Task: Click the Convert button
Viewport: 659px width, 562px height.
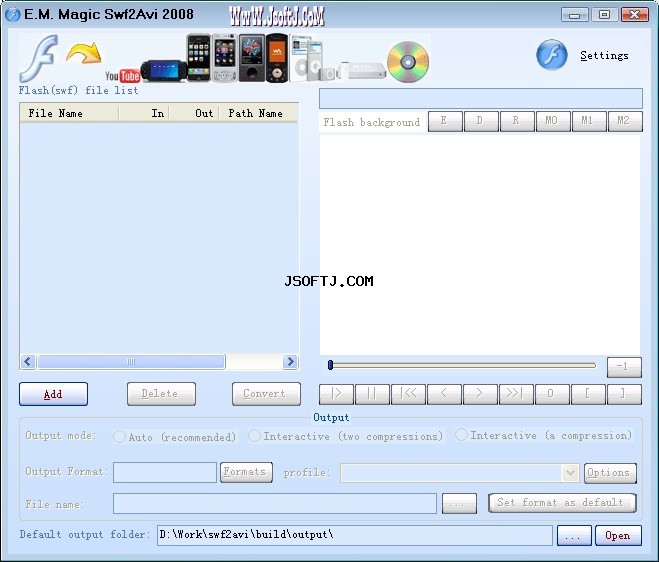Action: [x=266, y=394]
